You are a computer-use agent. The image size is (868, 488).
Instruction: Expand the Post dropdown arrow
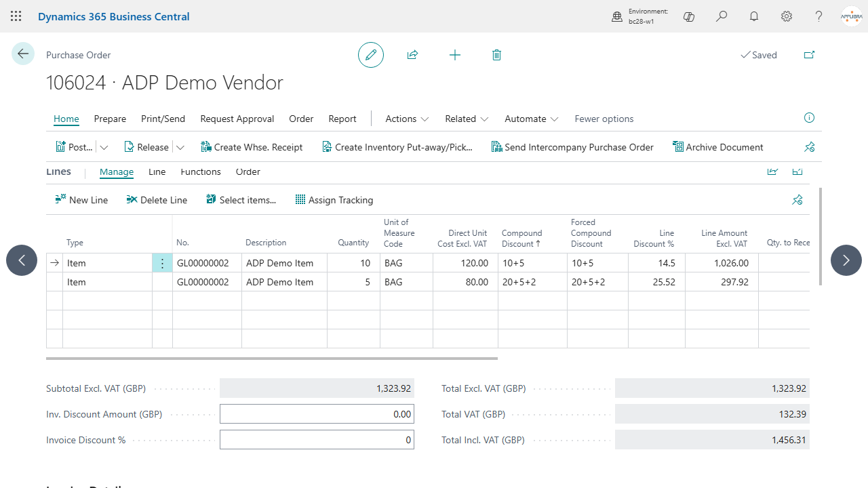[x=104, y=147]
